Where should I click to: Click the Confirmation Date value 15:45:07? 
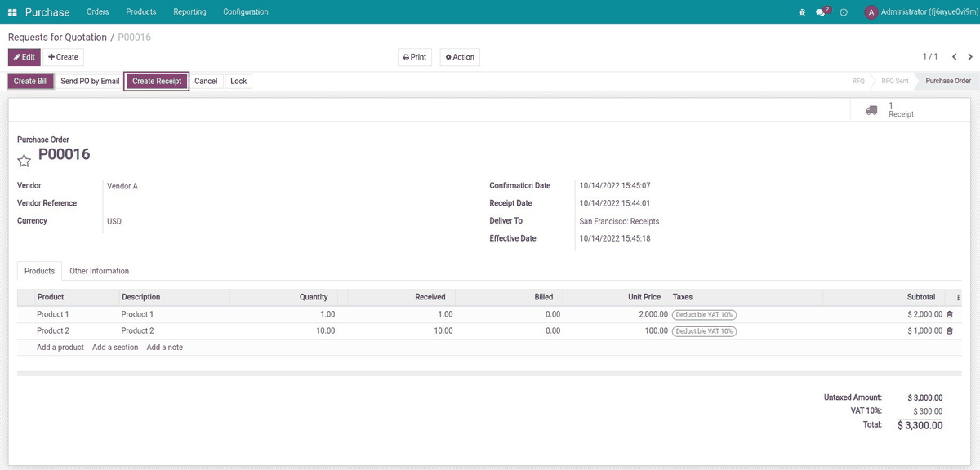pyautogui.click(x=615, y=186)
